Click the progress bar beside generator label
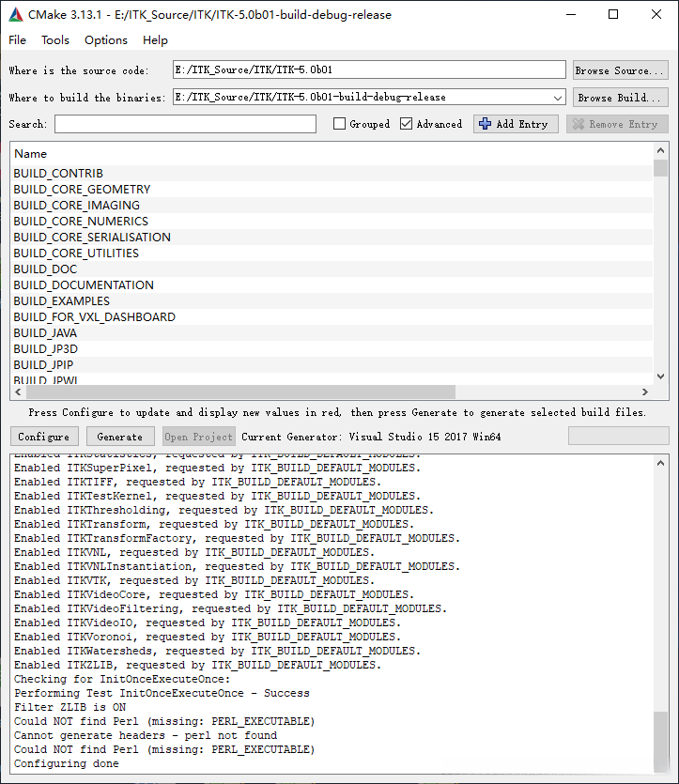This screenshot has height=784, width=679. (619, 436)
